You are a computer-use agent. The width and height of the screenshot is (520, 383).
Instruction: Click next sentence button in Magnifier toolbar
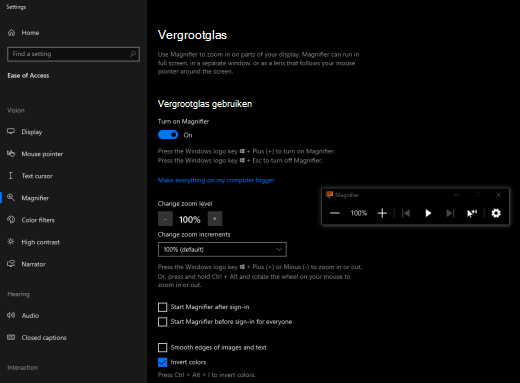[x=450, y=213]
